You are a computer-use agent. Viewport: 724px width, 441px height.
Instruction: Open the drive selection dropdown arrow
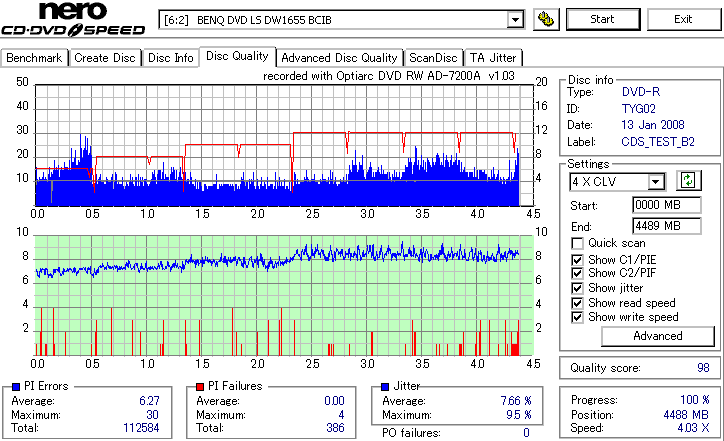pyautogui.click(x=515, y=20)
